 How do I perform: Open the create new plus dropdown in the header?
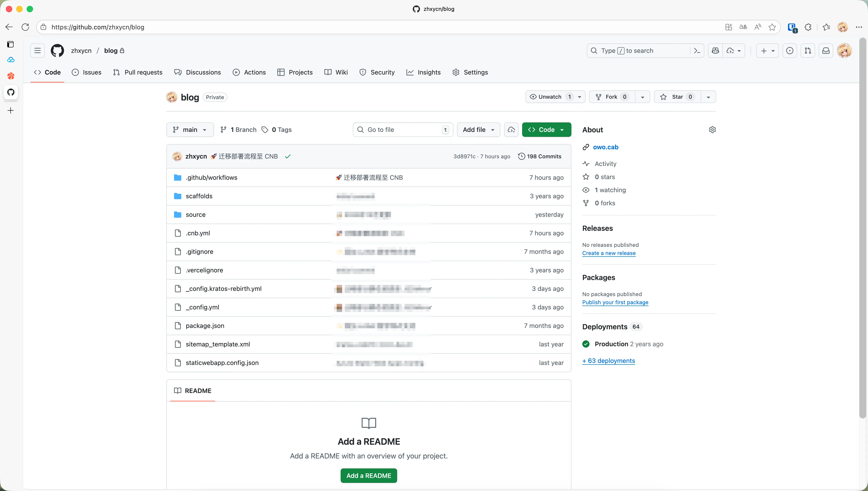tap(767, 51)
